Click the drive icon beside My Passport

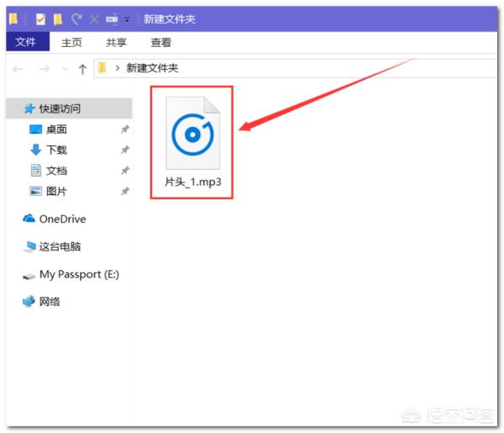click(29, 276)
